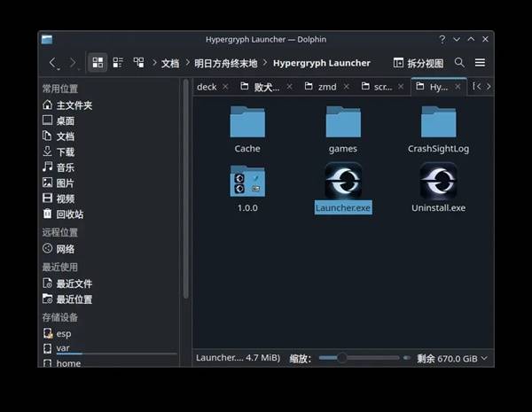Switch to compact view mode
The width and height of the screenshot is (532, 412).
click(118, 63)
